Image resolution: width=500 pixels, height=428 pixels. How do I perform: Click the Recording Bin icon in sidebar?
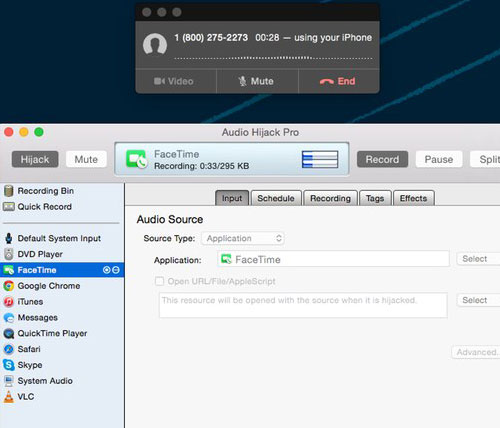click(9, 191)
